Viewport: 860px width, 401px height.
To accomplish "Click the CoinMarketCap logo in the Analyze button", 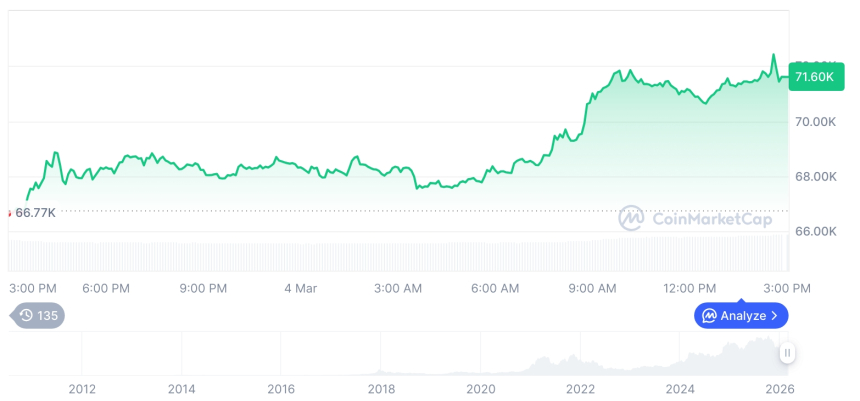I will click(709, 316).
